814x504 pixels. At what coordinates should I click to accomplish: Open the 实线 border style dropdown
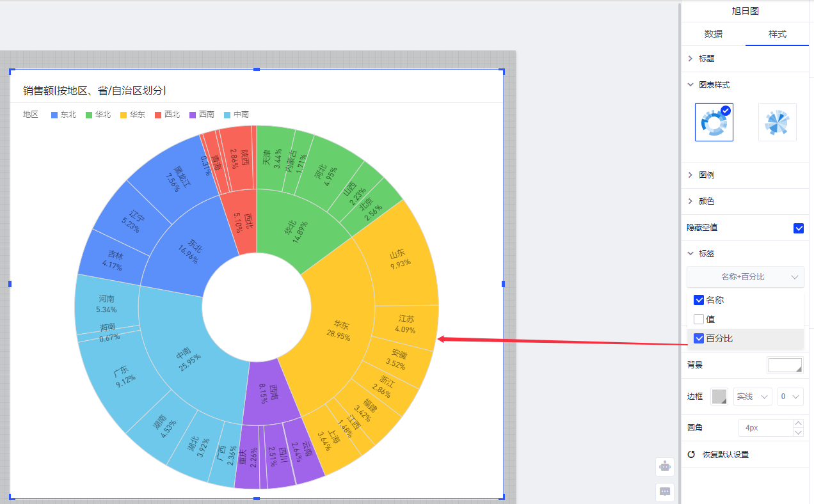coord(753,397)
